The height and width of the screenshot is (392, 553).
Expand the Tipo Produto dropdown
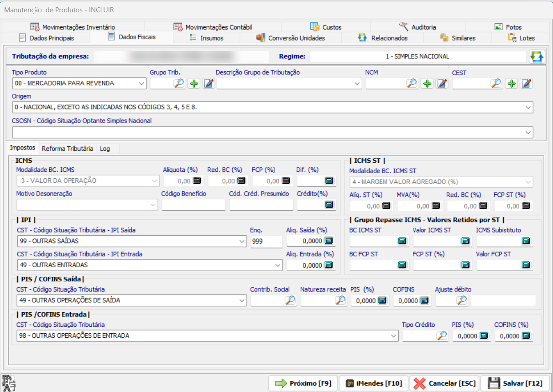(141, 83)
